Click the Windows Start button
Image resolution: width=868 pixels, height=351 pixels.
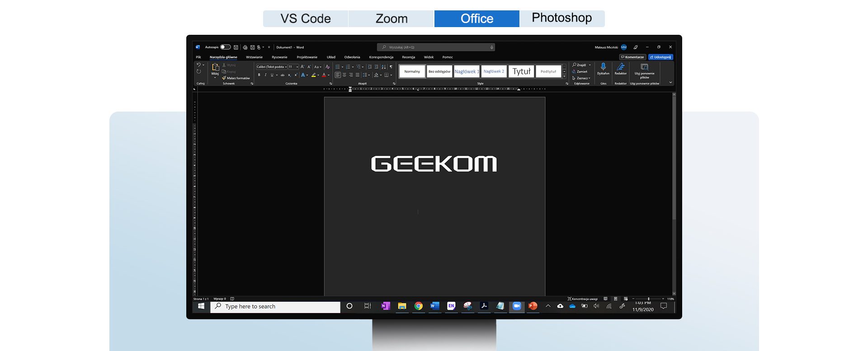[201, 306]
